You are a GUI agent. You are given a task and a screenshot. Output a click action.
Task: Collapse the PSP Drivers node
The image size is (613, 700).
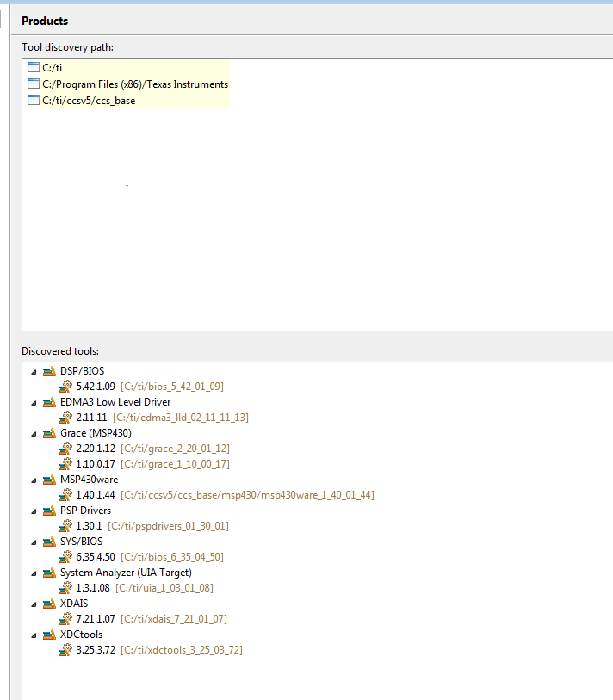(x=34, y=511)
